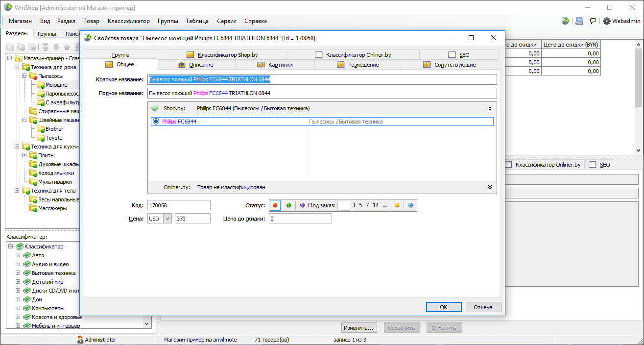Click the 'Классификатор Shop.by' tab folder icon

[190, 55]
